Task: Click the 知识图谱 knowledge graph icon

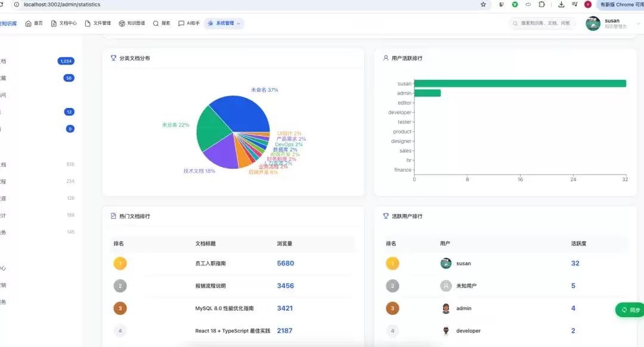Action: tap(122, 23)
